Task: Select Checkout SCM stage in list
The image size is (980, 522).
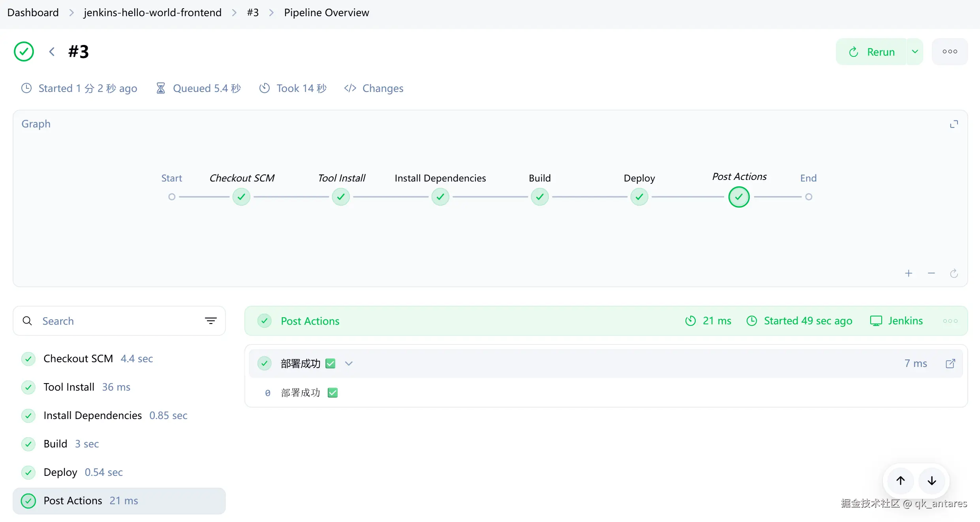Action: point(119,359)
